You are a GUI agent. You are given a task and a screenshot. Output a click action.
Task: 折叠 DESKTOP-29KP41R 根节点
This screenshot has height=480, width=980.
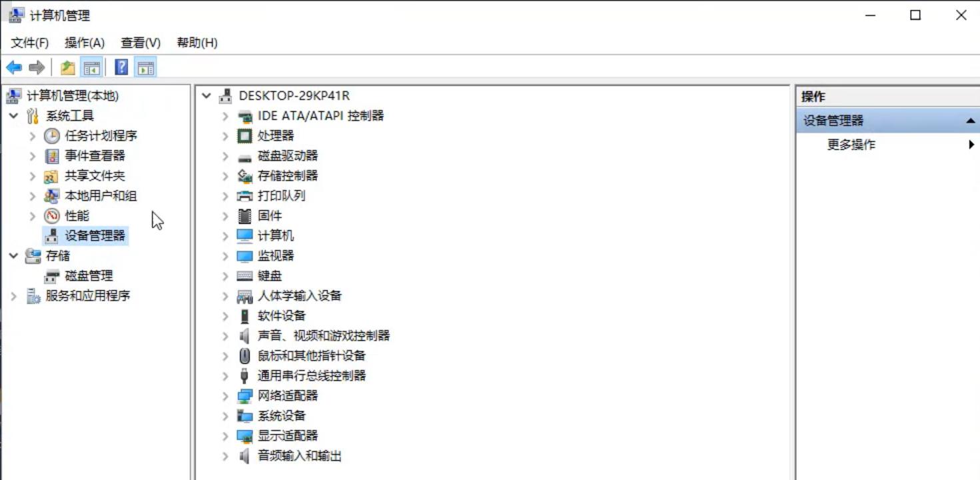point(205,95)
